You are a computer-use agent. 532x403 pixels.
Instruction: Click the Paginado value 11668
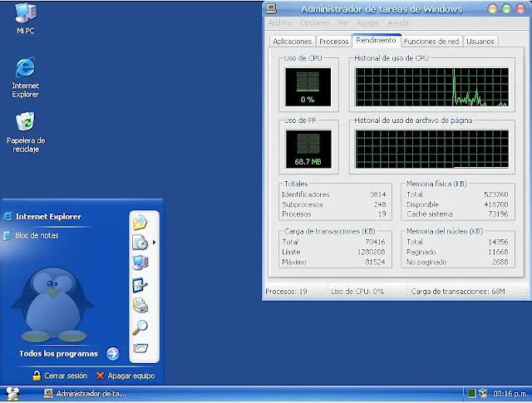coord(498,252)
